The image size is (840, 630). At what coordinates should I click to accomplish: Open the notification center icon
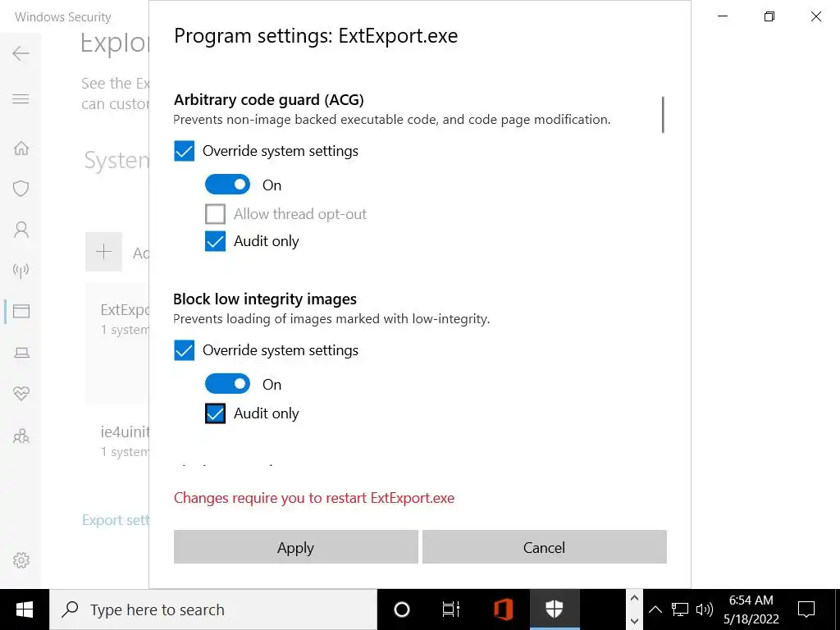[x=806, y=609]
